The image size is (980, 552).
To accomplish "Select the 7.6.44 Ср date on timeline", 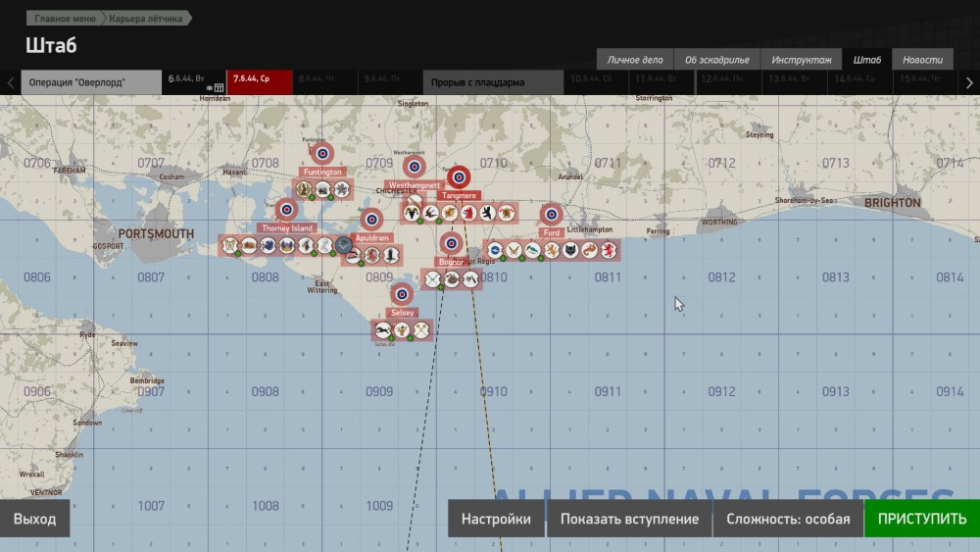I will tap(259, 82).
